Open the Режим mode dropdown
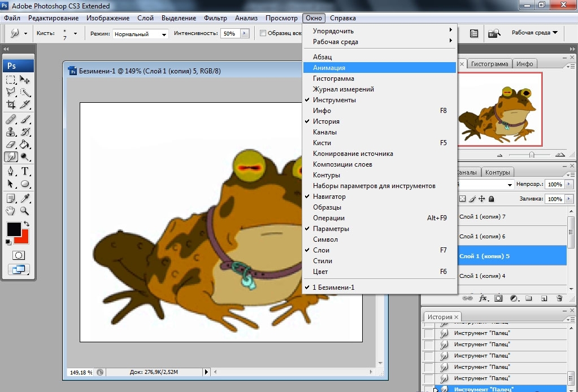Image resolution: width=578 pixels, height=392 pixels. pyautogui.click(x=141, y=34)
